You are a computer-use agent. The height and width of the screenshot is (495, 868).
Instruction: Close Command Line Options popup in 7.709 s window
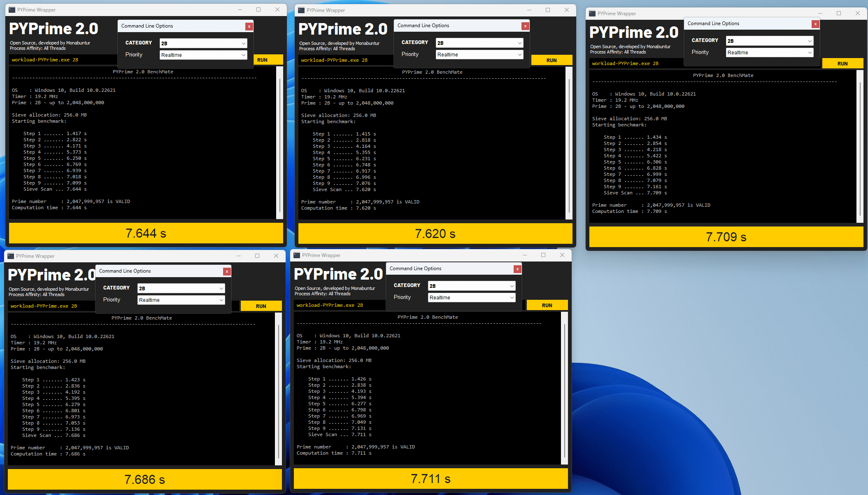coord(815,24)
